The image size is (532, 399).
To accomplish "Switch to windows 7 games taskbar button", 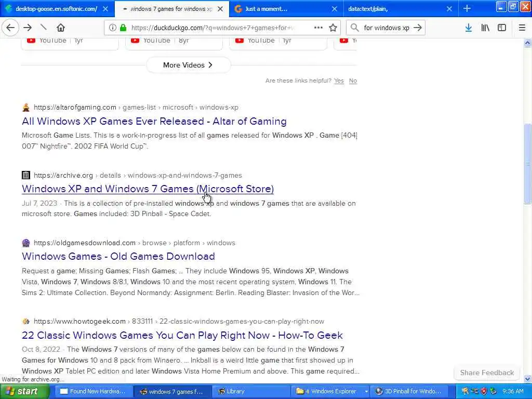I will 172,392.
